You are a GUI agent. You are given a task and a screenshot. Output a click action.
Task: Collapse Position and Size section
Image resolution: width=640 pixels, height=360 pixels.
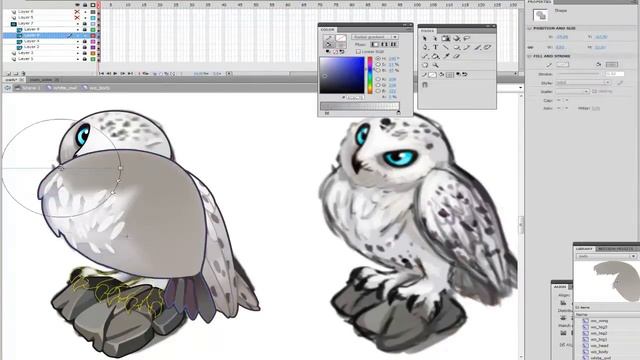pyautogui.click(x=530, y=28)
